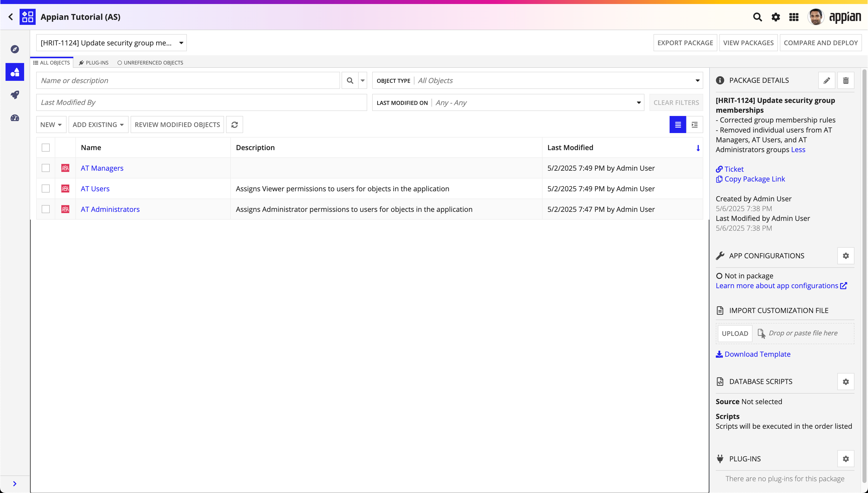868x493 pixels.
Task: Expand the left sidebar with the chevron
Action: pyautogui.click(x=15, y=483)
